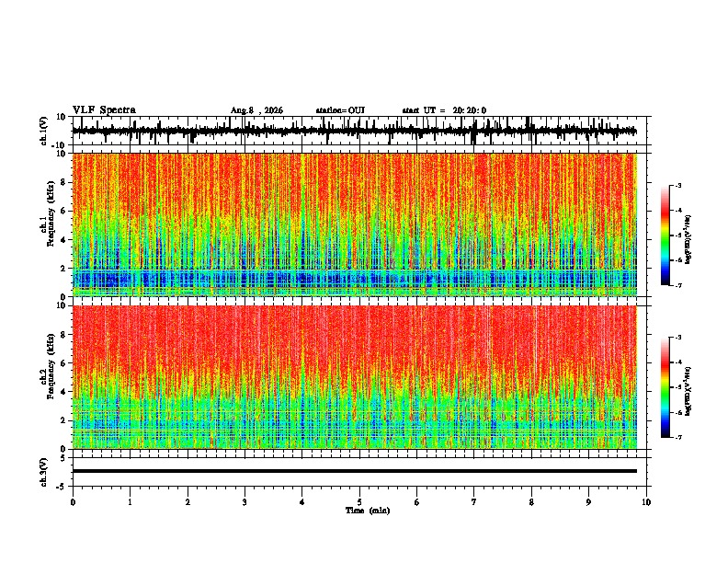Click the ch.2 frequency spectrogram panel
Image resolution: width=728 pixels, height=563 pixels.
(x=355, y=377)
